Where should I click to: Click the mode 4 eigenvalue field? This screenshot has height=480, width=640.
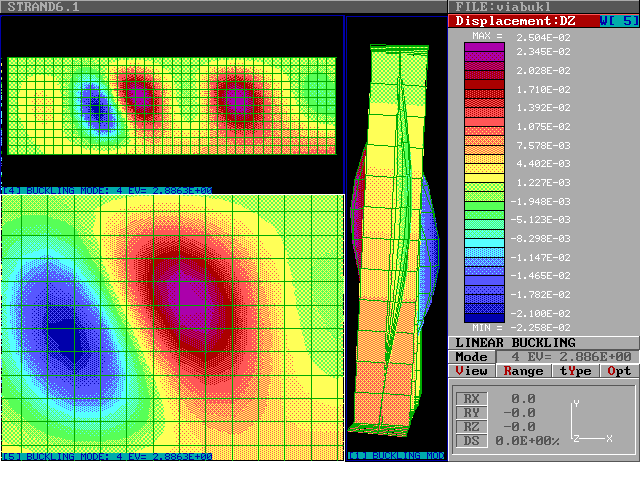(x=570, y=357)
